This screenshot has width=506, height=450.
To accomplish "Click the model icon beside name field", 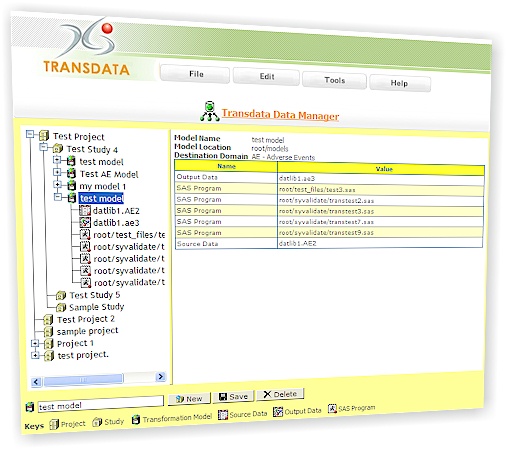I will pyautogui.click(x=30, y=407).
